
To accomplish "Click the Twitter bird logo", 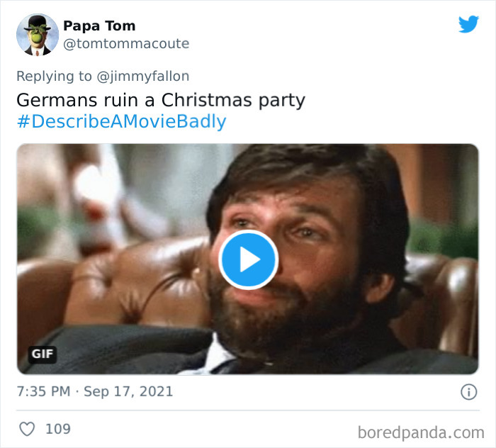I will coord(468,25).
